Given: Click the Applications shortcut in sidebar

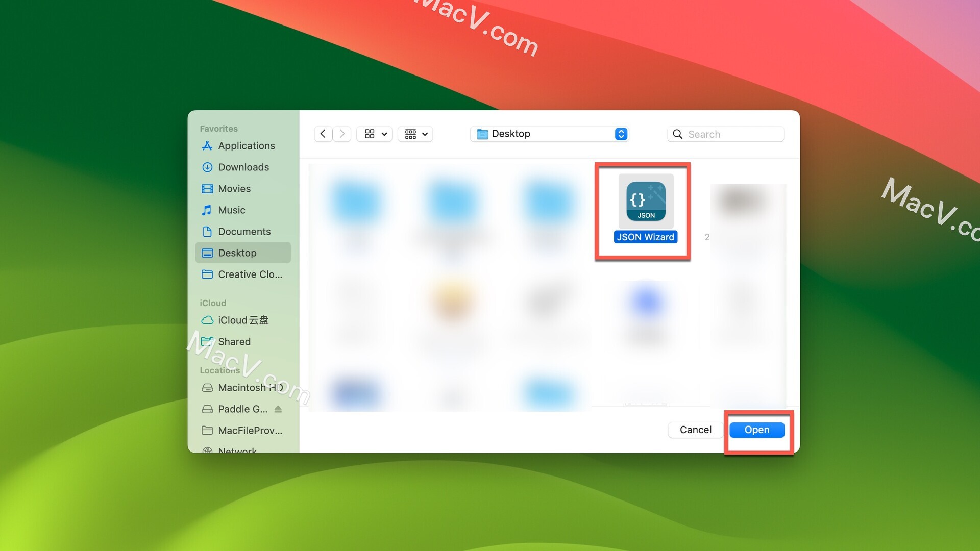Looking at the screenshot, I should click(x=247, y=145).
